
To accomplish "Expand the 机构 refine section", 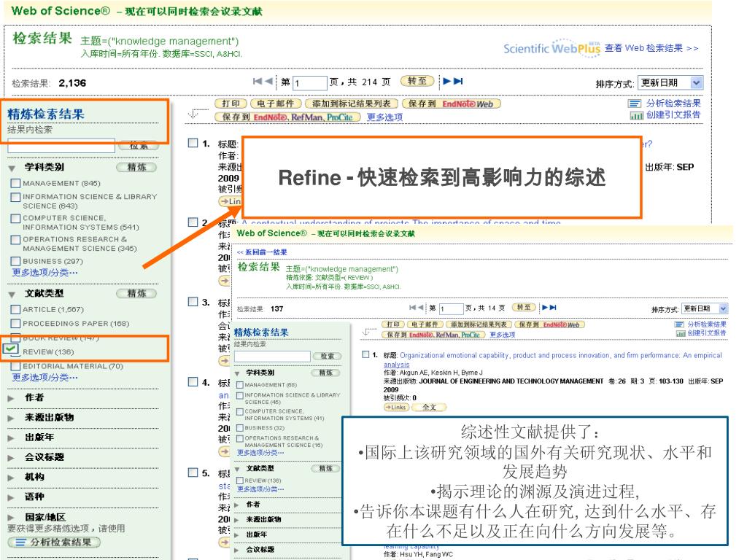I will pos(12,478).
